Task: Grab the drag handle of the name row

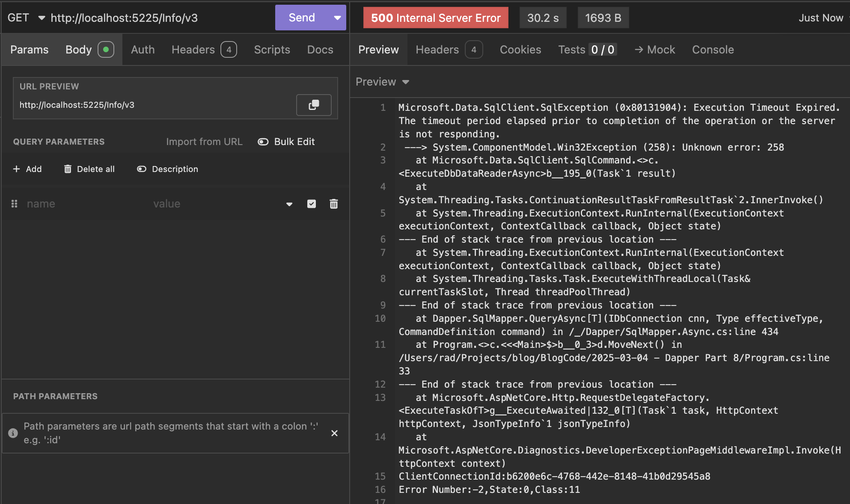Action: 14,204
